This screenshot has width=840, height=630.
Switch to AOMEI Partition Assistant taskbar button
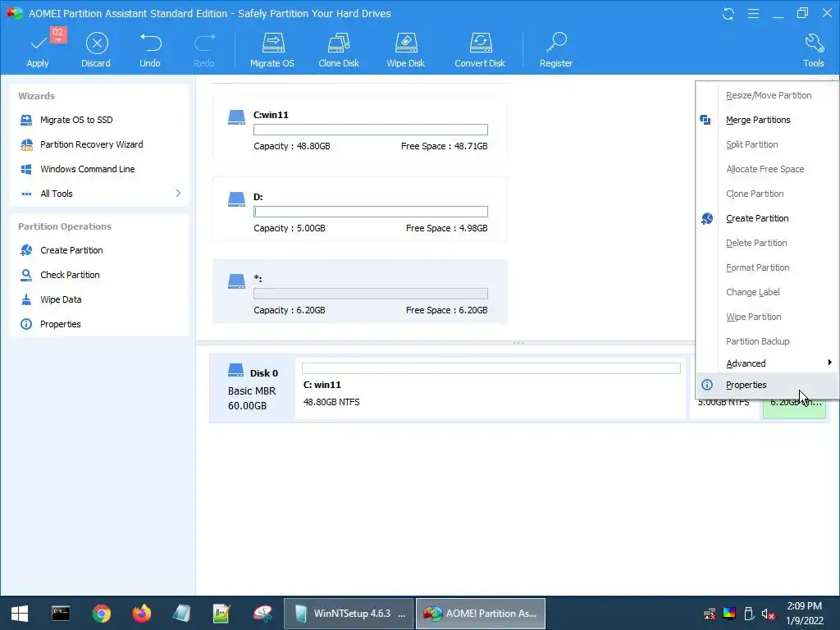click(x=481, y=614)
